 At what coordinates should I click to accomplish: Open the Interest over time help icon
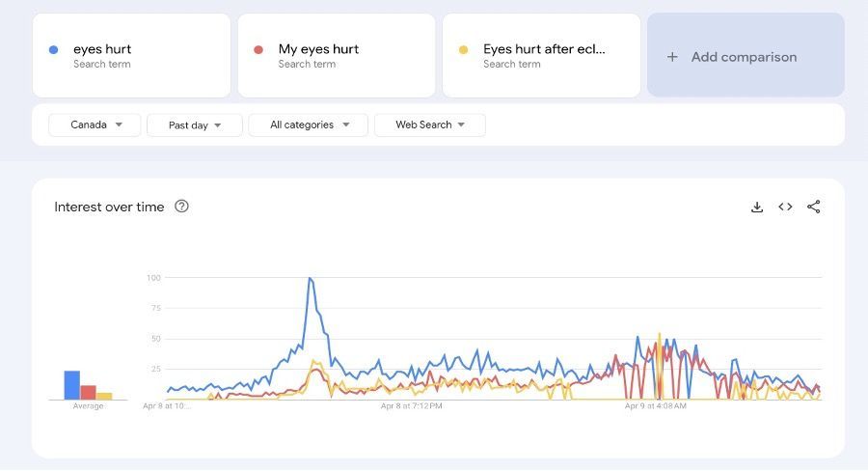click(181, 207)
